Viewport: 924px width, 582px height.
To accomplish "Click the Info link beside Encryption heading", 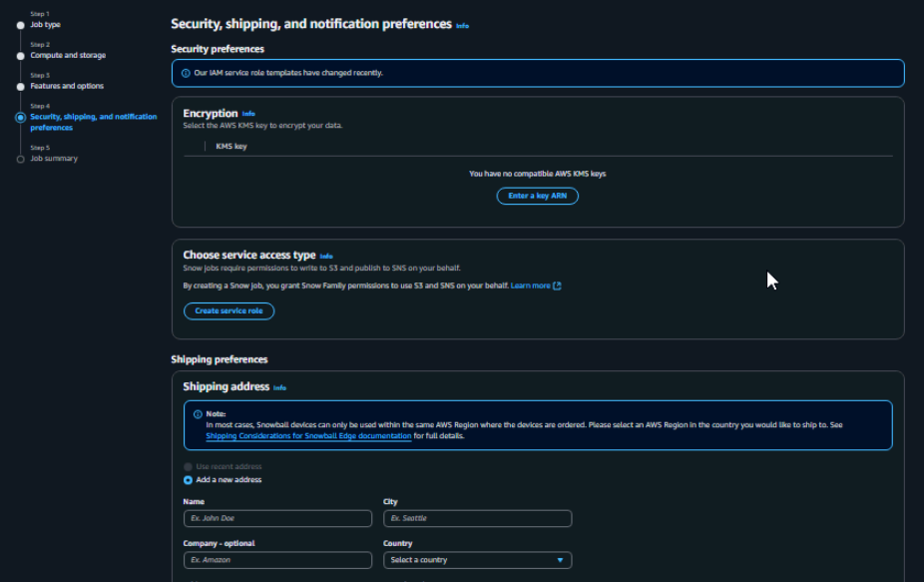I will [248, 114].
